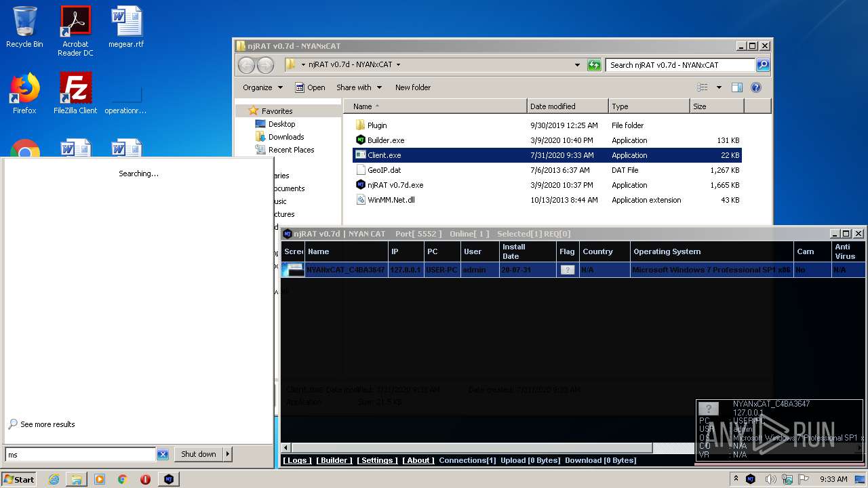Screen dimensions: 868x488
Task: Click the client screen thumbnail in njRAT
Action: 294,270
